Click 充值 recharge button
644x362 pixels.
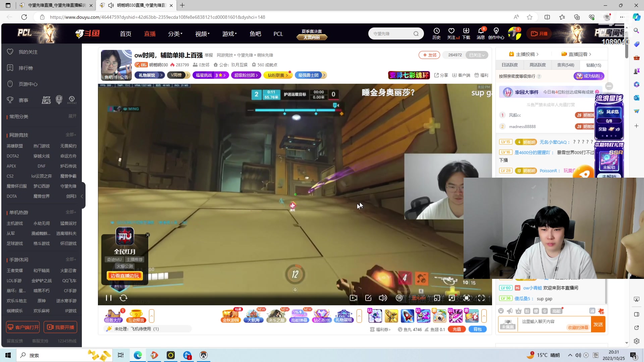(457, 329)
